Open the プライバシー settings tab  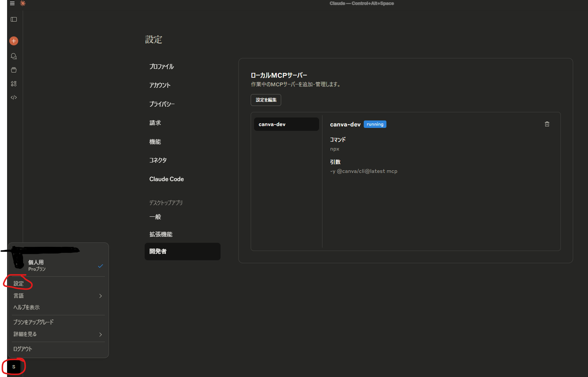click(182, 104)
